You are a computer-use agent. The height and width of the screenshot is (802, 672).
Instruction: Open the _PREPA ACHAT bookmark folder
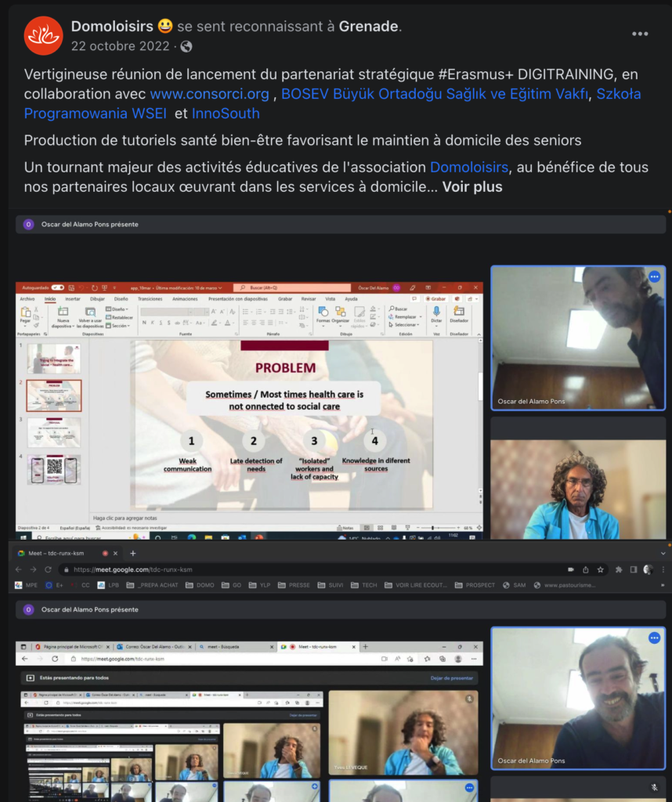(153, 585)
